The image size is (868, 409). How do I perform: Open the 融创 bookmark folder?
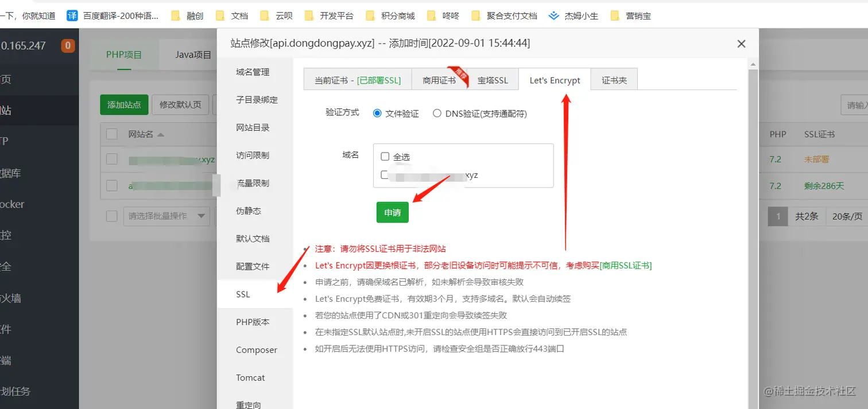click(x=188, y=15)
